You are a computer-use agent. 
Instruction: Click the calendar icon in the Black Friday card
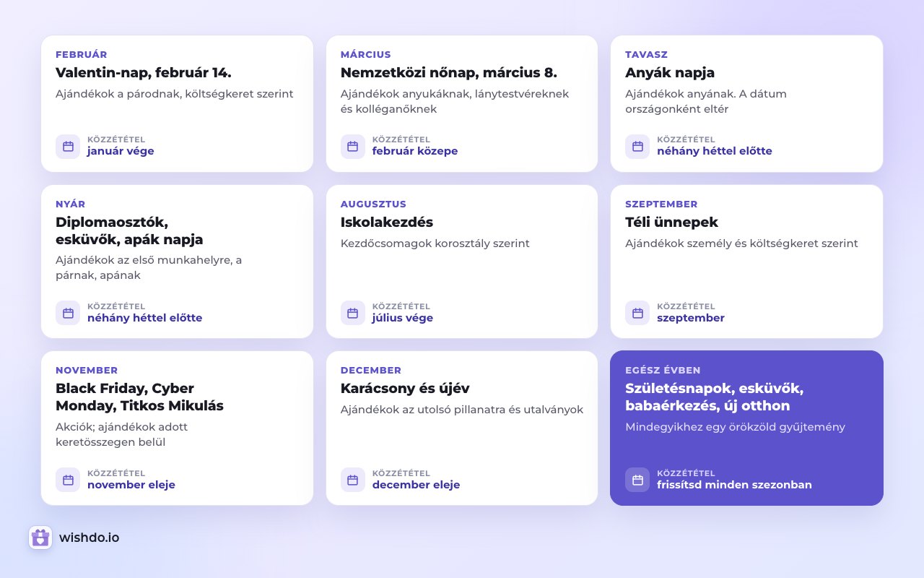coord(68,480)
